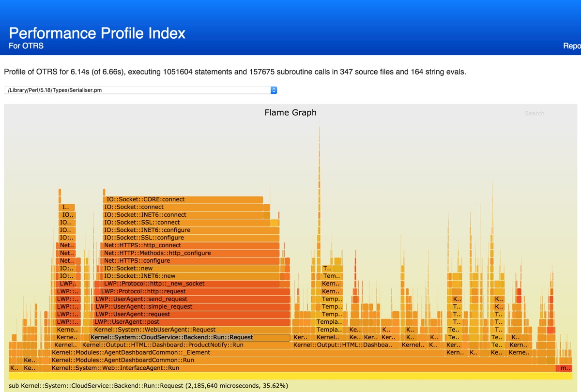Open the source file selection dropdown

[140, 90]
